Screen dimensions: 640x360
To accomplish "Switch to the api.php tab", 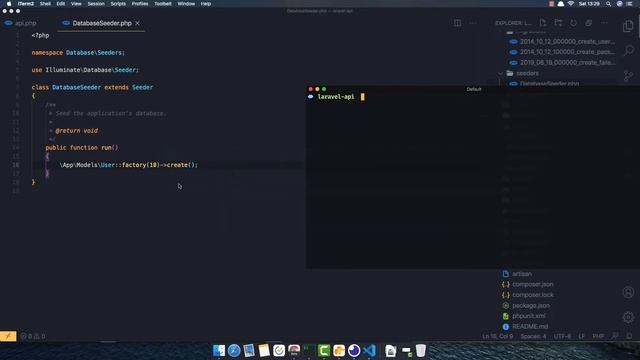I will [20, 23].
